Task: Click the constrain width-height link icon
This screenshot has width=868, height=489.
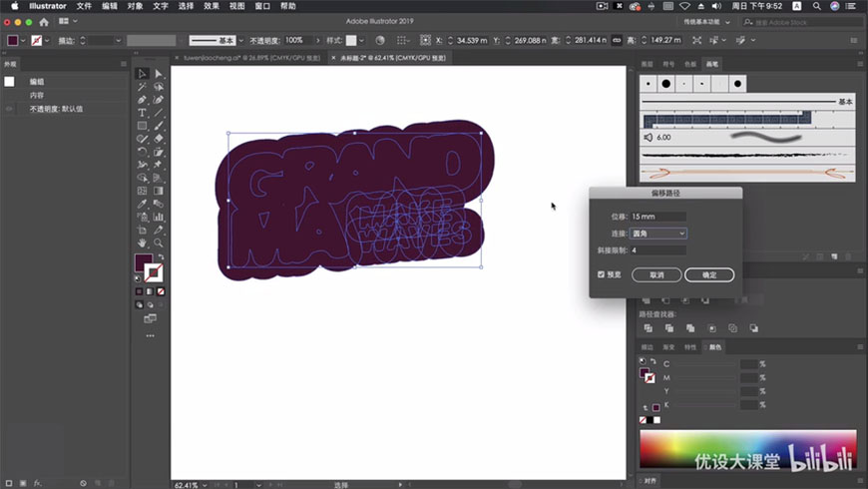Action: click(617, 41)
